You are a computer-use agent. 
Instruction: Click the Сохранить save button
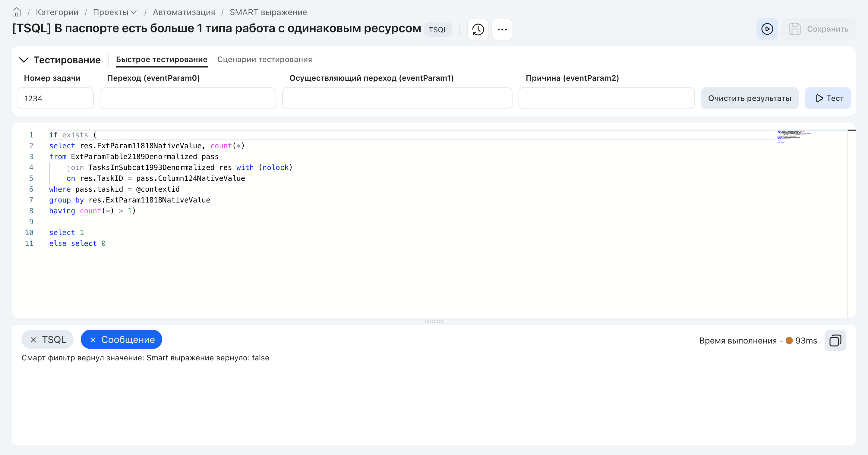tap(818, 29)
